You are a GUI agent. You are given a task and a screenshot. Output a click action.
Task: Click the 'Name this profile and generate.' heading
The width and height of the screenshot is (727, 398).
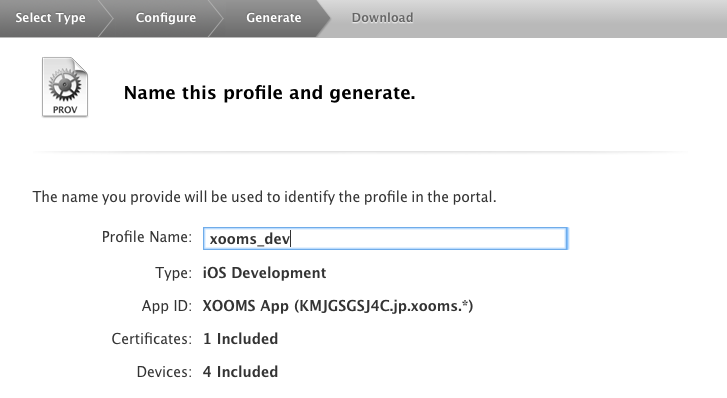click(269, 93)
